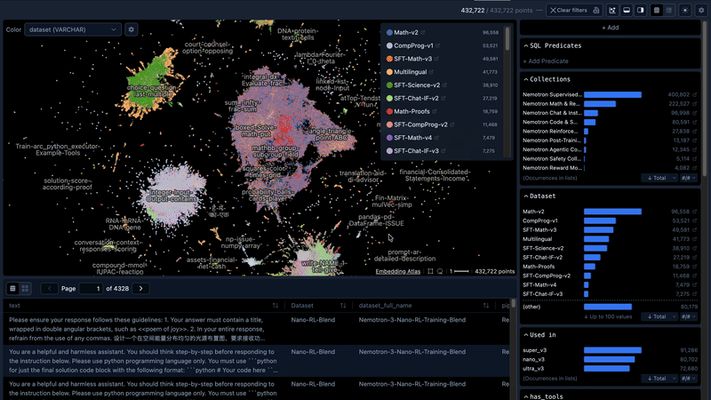Click the + Add button in sidebar
The width and height of the screenshot is (711, 400).
[610, 28]
